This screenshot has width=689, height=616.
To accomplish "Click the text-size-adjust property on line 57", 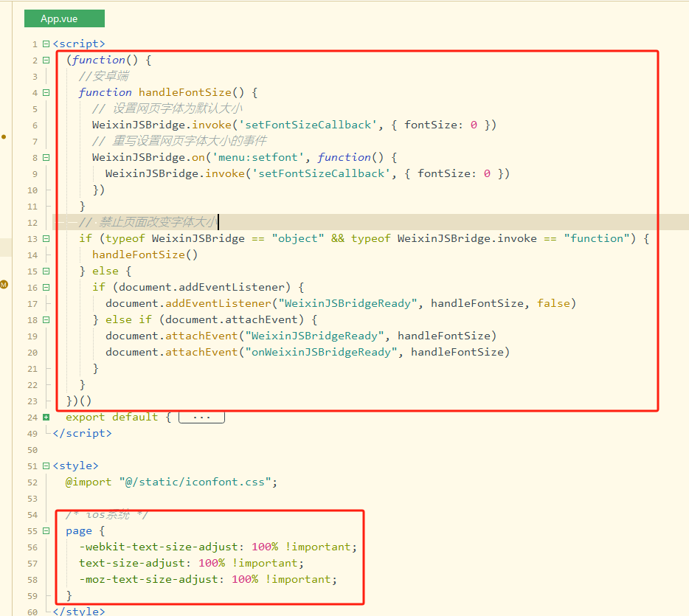I will coord(132,564).
